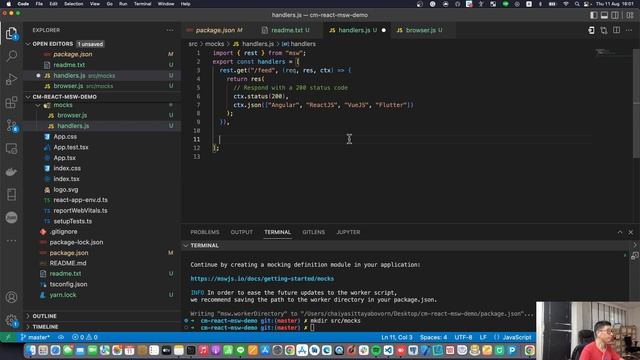The height and width of the screenshot is (360, 640).
Task: Toggle the bottom panel layout icon
Action: [x=604, y=15]
